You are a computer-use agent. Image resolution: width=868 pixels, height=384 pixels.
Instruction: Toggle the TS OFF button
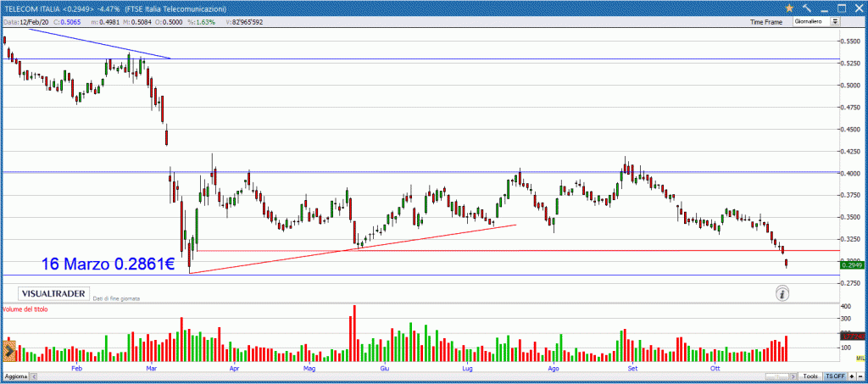click(x=835, y=376)
